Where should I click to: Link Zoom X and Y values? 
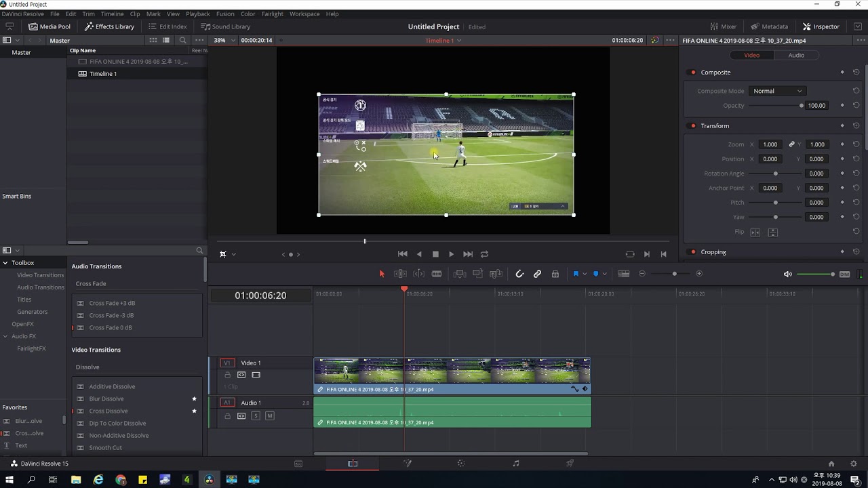[791, 144]
